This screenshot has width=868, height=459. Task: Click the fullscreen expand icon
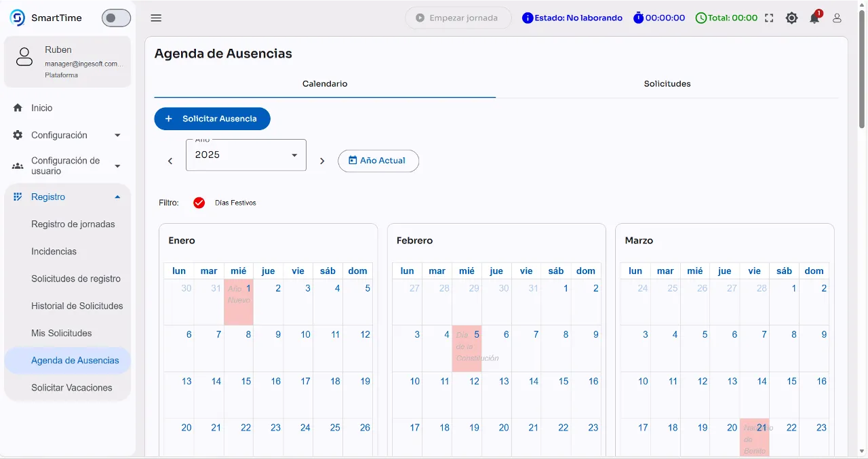(x=769, y=18)
